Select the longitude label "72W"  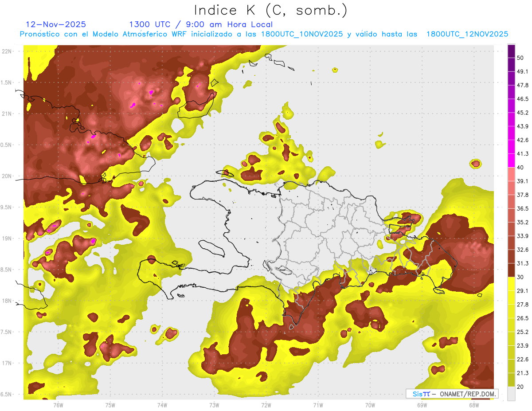click(x=266, y=405)
